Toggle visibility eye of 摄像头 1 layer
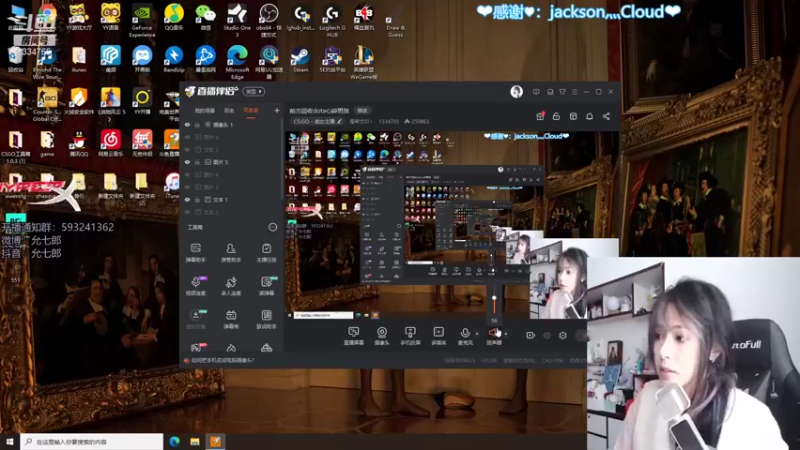Image resolution: width=800 pixels, height=450 pixels. click(187, 124)
